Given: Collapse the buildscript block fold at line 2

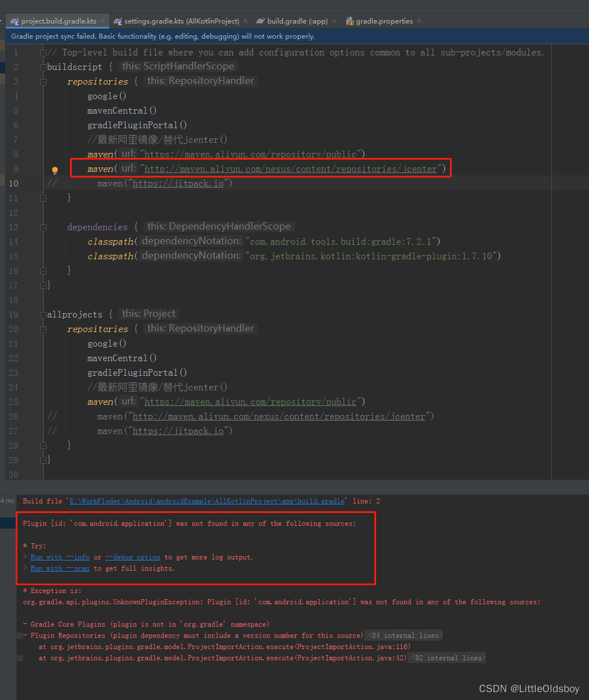Looking at the screenshot, I should point(43,67).
